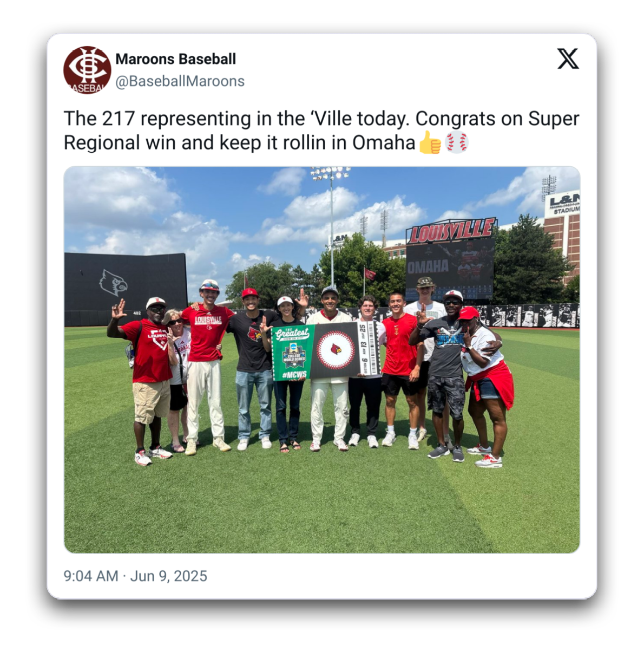Click the cardinal bird baseball poster

coord(336,350)
